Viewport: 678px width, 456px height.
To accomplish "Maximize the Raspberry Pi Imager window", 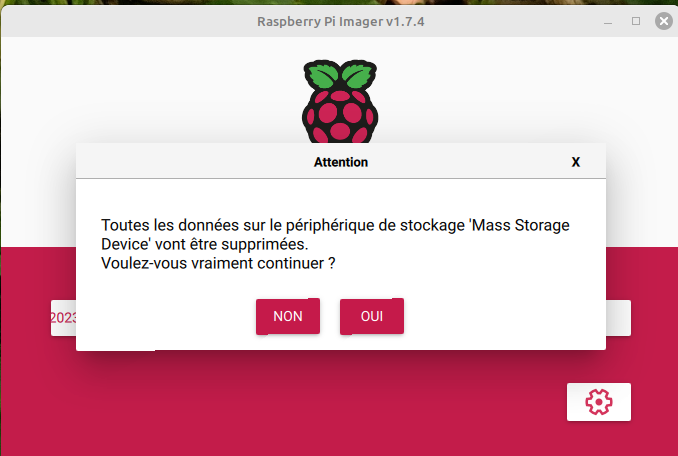I will (636, 21).
